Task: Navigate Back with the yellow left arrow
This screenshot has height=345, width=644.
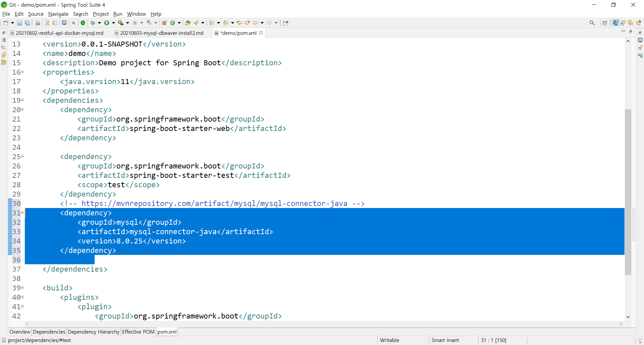Action: [255, 23]
